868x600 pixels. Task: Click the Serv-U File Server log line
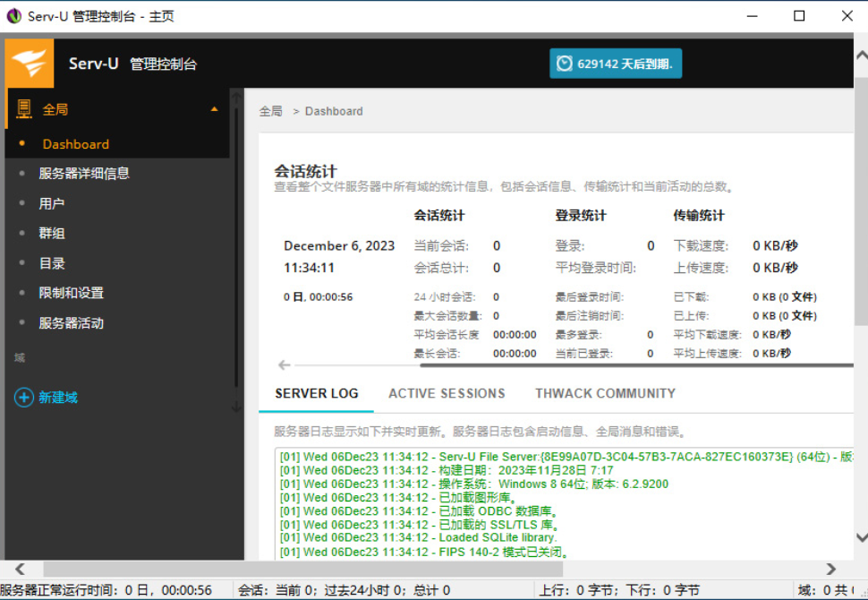click(x=566, y=457)
